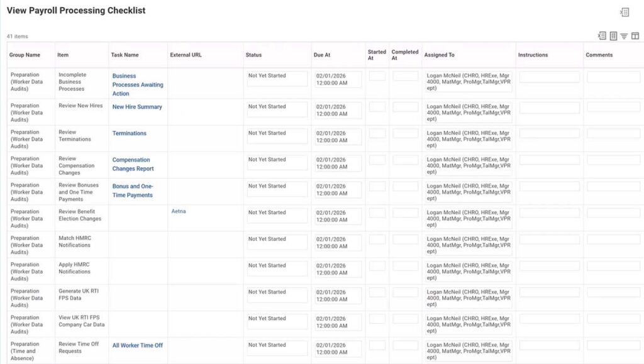Click the Group Name column header
Image resolution: width=644 pixels, height=364 pixels.
[x=25, y=55]
